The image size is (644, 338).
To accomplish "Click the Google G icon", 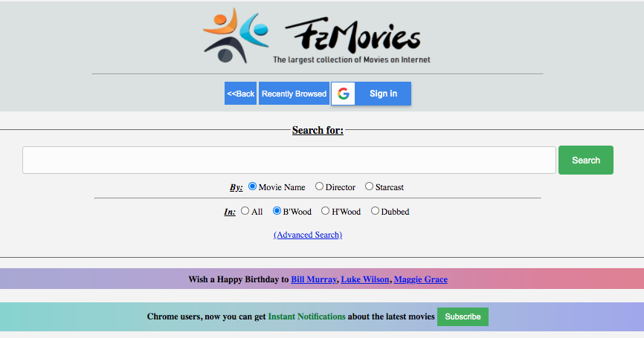I will point(344,94).
